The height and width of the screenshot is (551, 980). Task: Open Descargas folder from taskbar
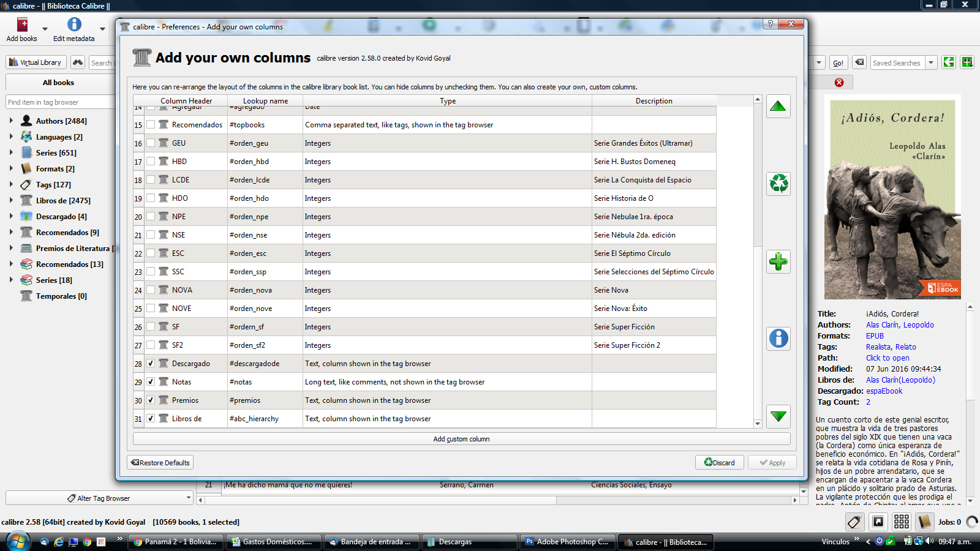tap(469, 542)
